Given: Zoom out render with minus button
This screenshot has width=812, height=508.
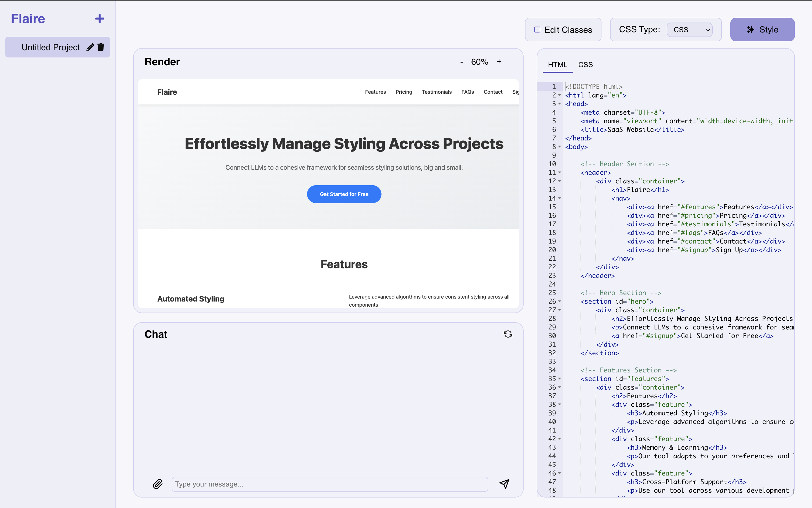Looking at the screenshot, I should pyautogui.click(x=462, y=62).
